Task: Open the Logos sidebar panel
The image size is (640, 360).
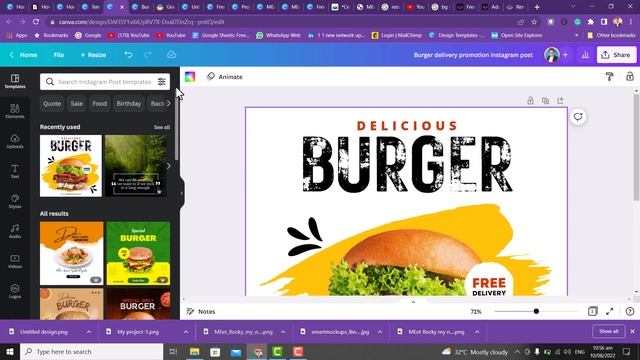Action: coord(15,291)
